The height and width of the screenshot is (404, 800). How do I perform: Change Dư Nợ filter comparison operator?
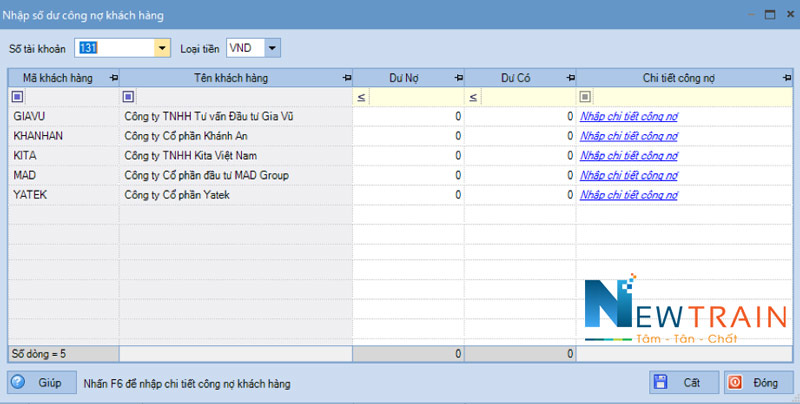(361, 97)
